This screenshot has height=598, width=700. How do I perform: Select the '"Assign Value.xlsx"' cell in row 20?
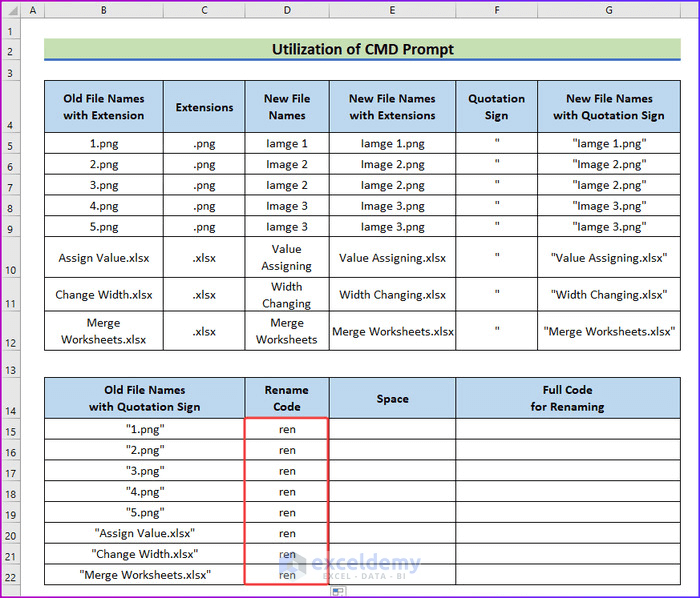click(x=144, y=533)
